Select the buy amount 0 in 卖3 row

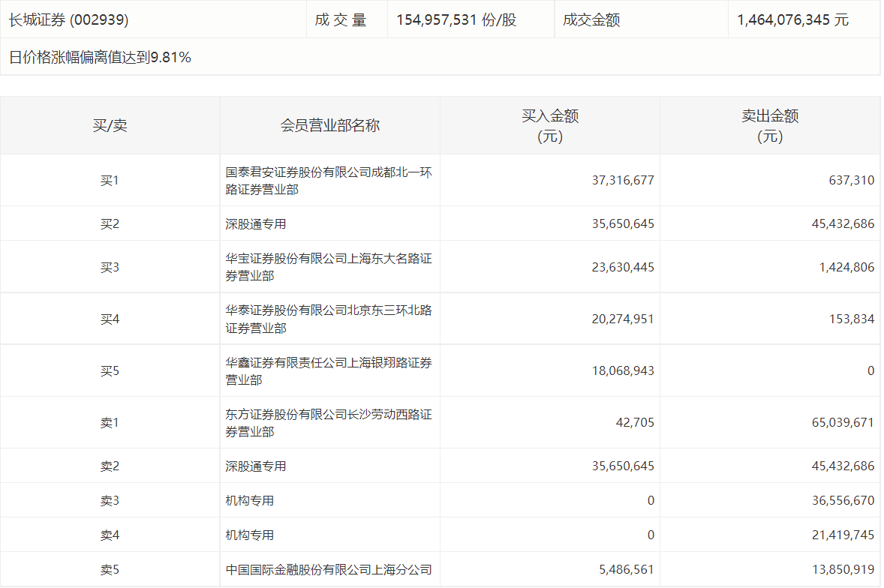point(651,500)
